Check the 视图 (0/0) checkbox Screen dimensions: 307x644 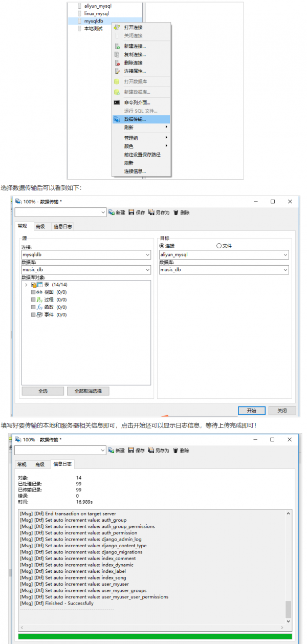click(x=33, y=292)
